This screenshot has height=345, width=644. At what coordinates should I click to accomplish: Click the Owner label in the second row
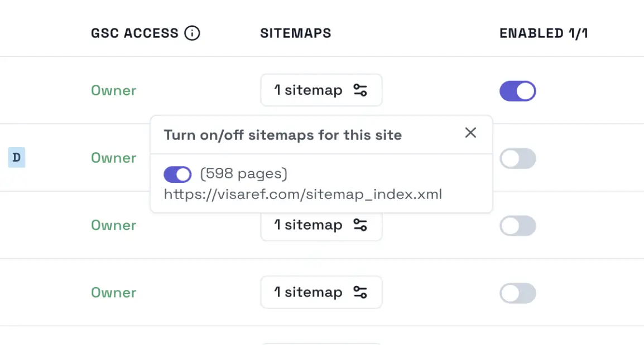point(113,158)
